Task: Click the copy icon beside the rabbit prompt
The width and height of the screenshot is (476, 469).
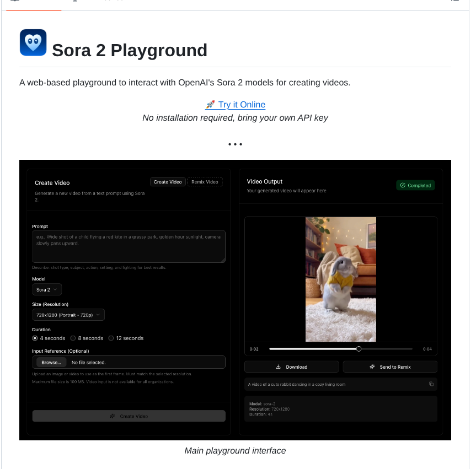Action: 431,384
